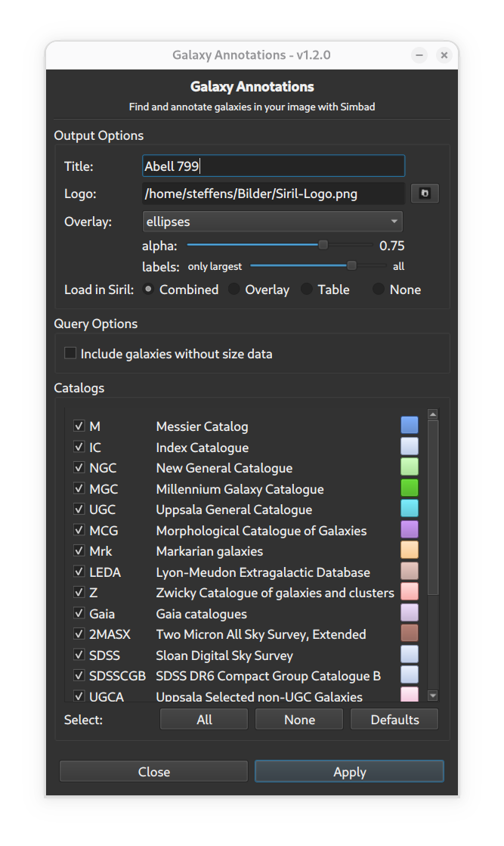The image size is (504, 846).
Task: Open the Overlay ellipses dropdown
Action: tap(272, 222)
